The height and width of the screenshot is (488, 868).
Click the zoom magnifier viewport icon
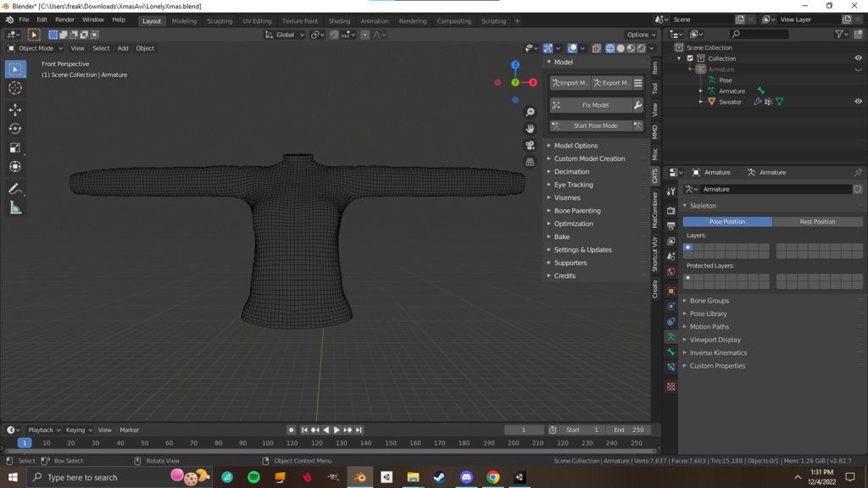pyautogui.click(x=530, y=112)
